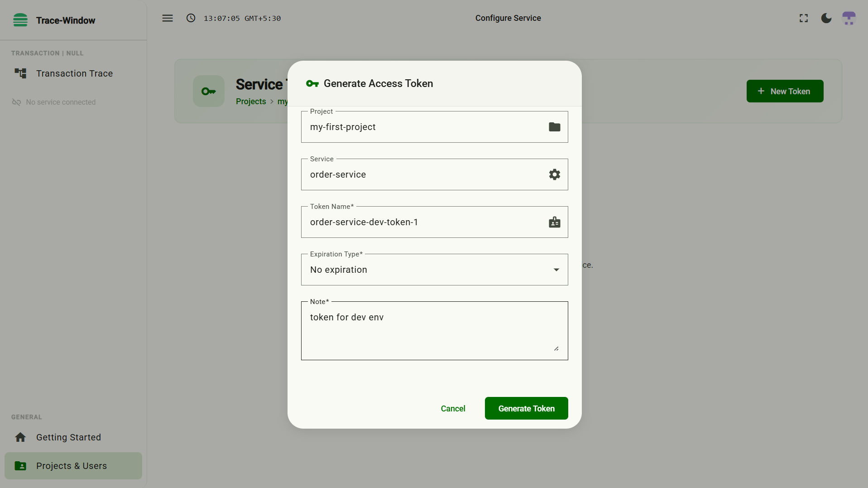Click the Project field showing my-first-project
This screenshot has width=868, height=488.
[435, 127]
